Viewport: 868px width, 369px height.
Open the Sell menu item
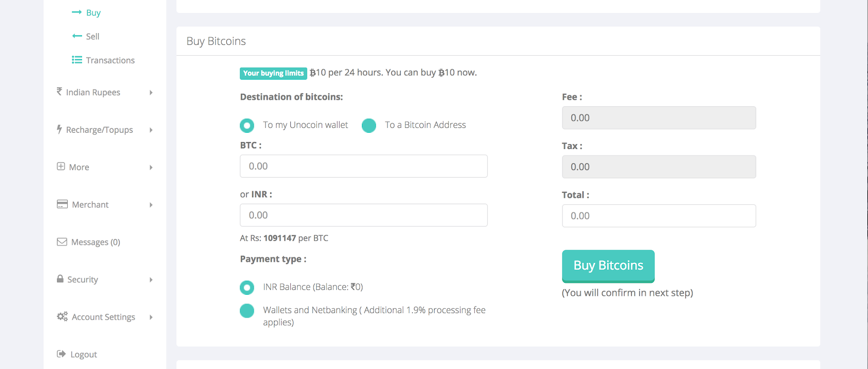pos(93,36)
